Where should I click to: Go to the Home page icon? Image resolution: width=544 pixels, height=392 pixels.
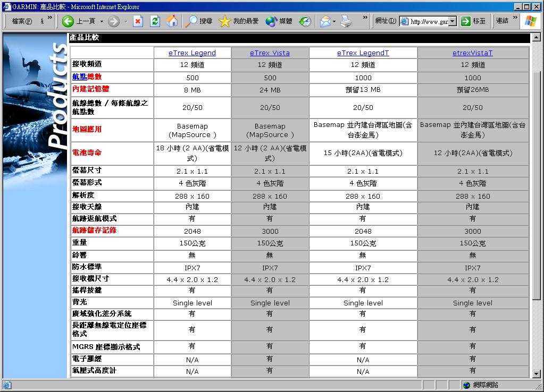(172, 21)
